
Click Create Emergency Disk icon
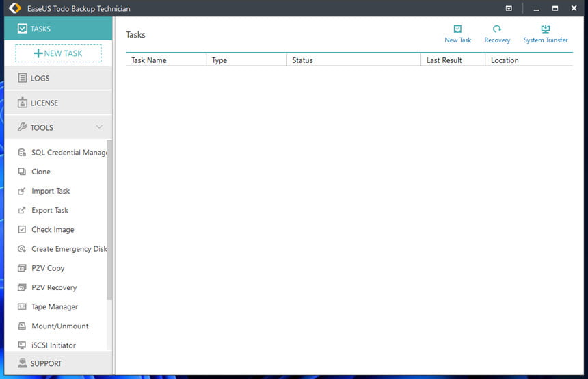tap(22, 249)
